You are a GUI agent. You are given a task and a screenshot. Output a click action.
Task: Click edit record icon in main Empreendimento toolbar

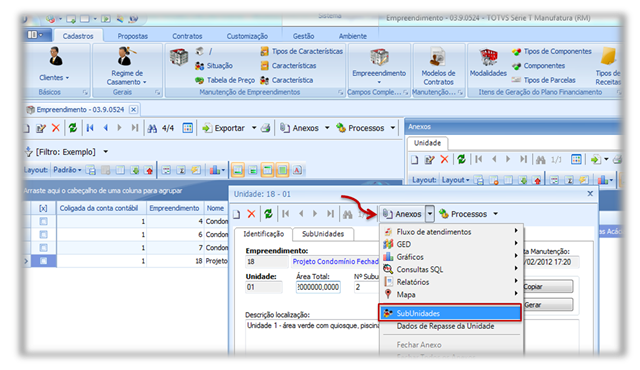pos(41,129)
